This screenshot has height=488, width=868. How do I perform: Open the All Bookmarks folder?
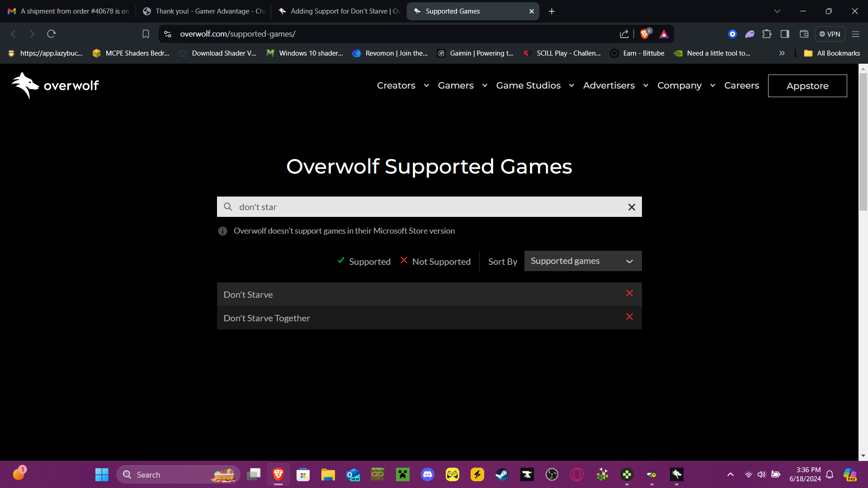[832, 53]
